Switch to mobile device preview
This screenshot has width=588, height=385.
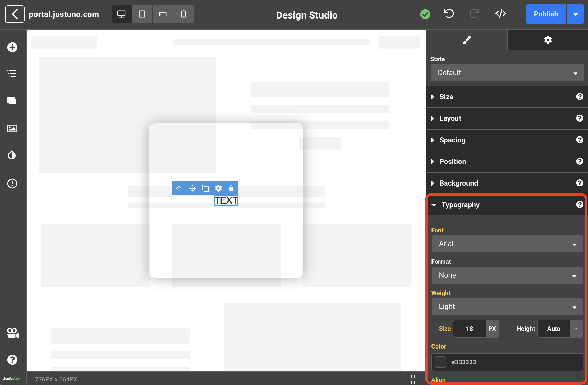tap(183, 14)
